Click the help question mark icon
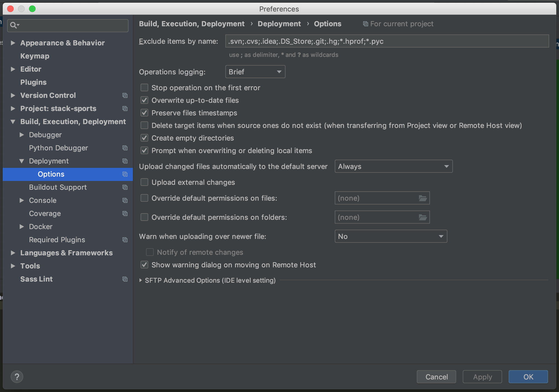 [17, 377]
